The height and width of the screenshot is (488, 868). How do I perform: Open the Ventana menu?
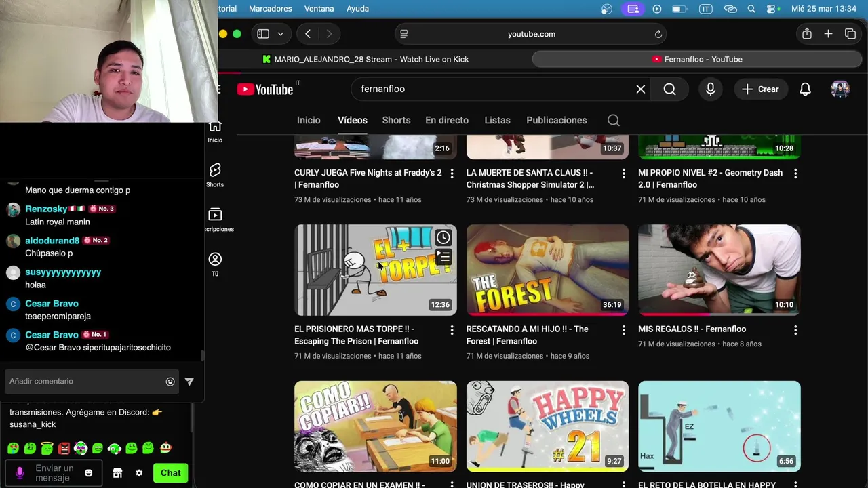(319, 9)
